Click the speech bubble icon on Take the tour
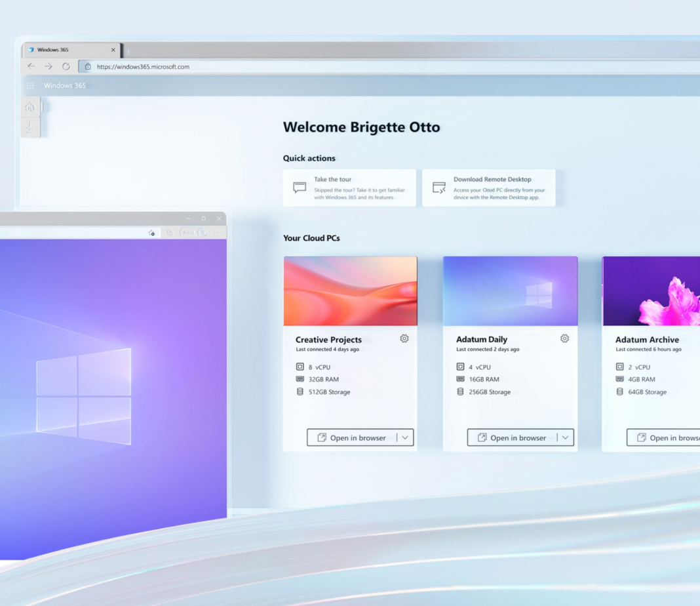The width and height of the screenshot is (700, 606). 300,187
